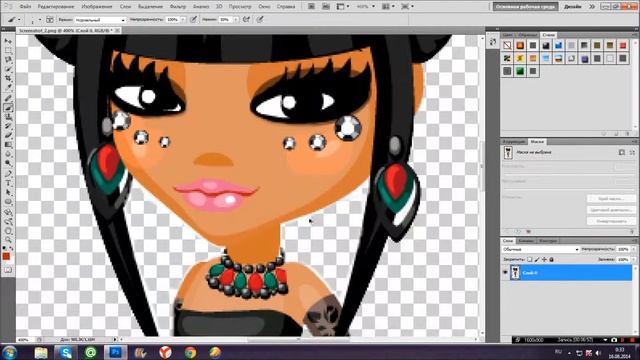640x360 pixels.
Task: Select the Brush tool in toolbox
Action: 8,108
